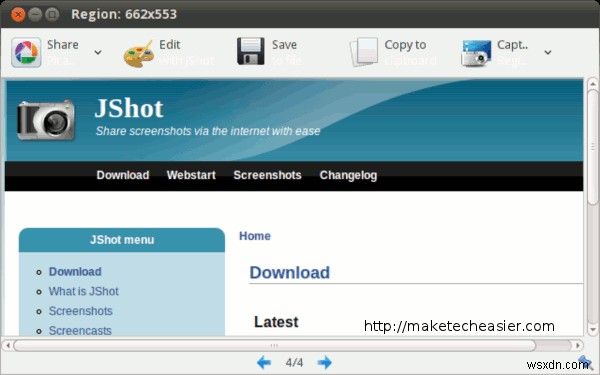Viewport: 600px width, 375px height.
Task: Click the JShot title text
Action: [x=129, y=108]
